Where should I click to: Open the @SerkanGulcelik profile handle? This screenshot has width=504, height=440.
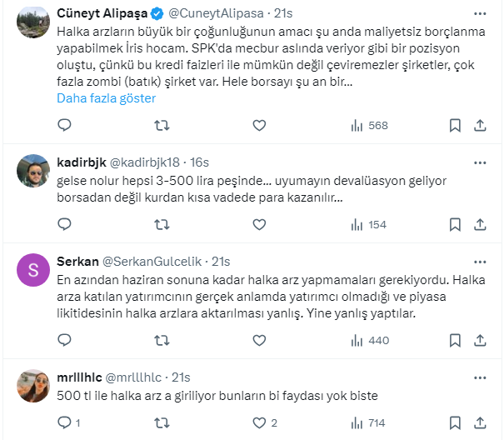coord(153,262)
